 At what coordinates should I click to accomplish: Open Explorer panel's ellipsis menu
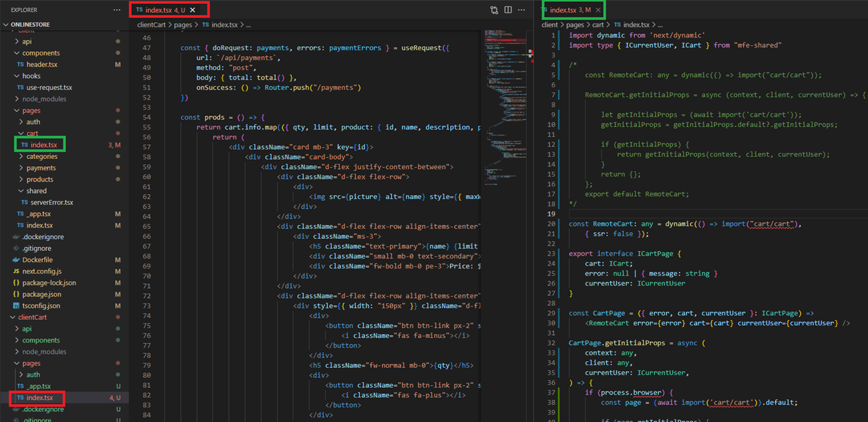[118, 10]
